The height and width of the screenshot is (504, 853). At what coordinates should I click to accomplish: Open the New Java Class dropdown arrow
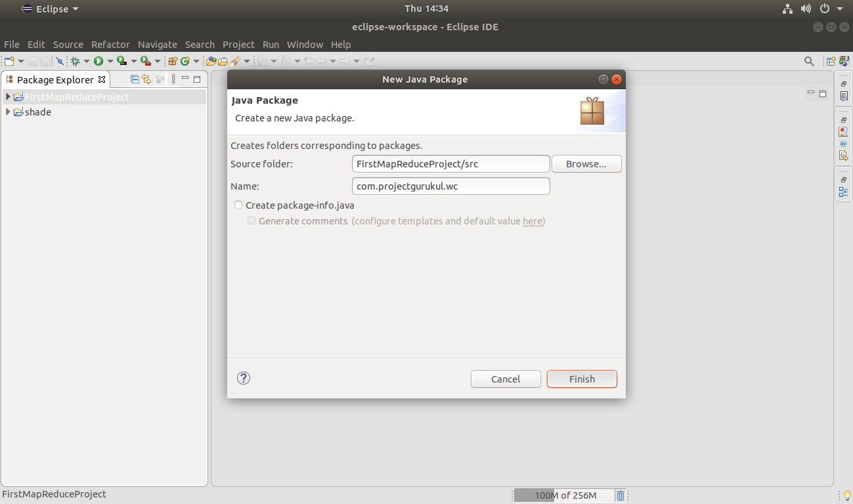[196, 61]
